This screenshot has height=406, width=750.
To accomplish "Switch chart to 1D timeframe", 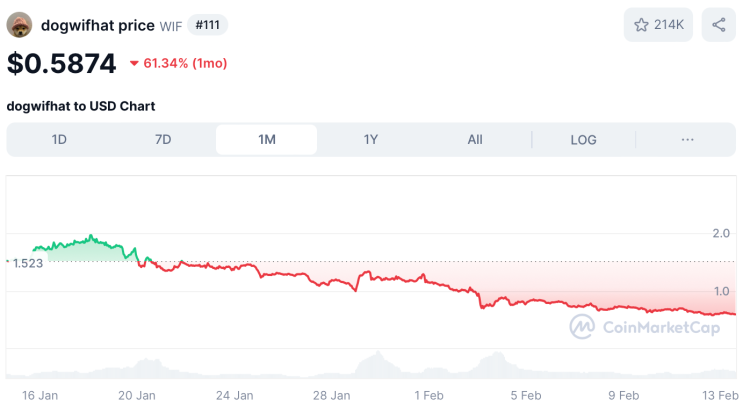I will 59,140.
